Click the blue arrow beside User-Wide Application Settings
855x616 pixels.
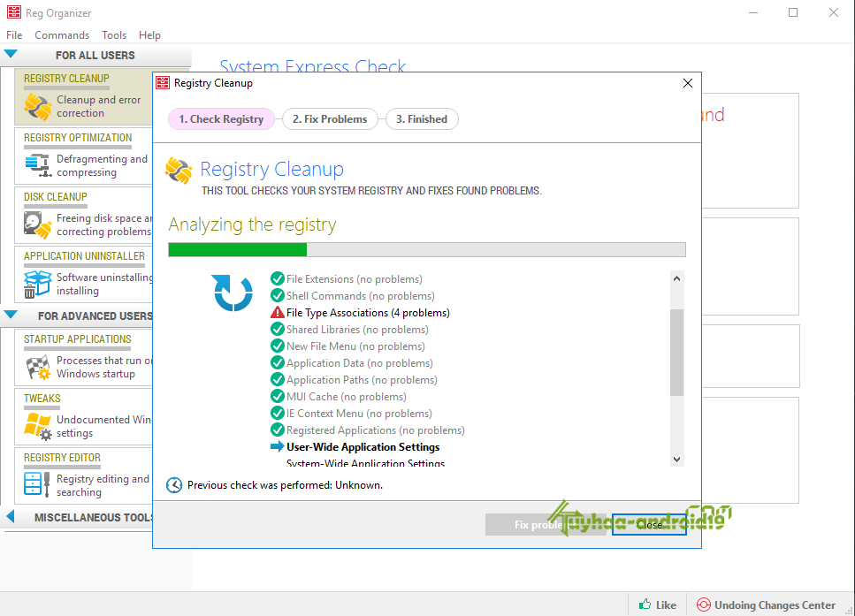278,447
